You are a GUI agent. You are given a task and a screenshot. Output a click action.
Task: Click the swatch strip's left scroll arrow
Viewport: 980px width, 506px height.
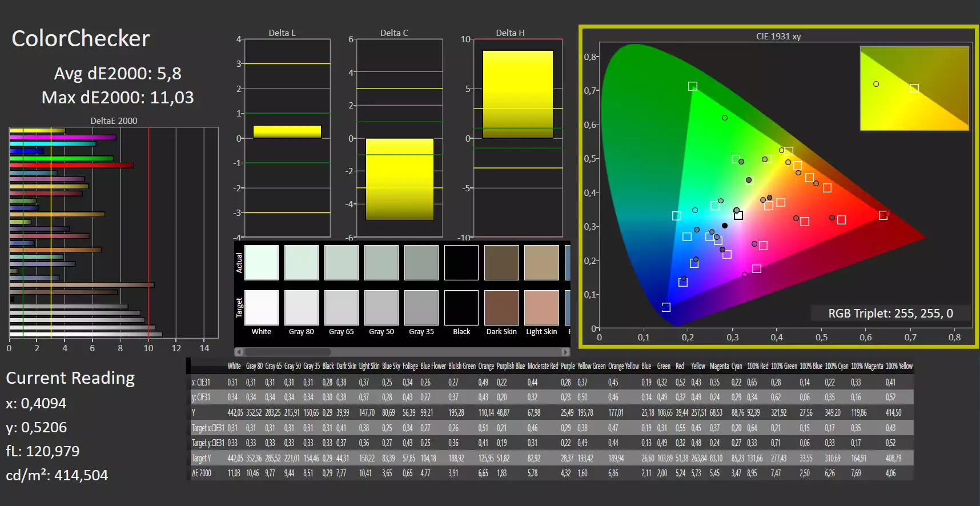(239, 352)
